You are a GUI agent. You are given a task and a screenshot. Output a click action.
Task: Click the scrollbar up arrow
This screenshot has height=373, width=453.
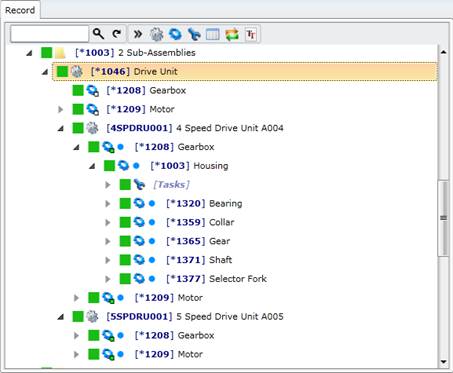[x=443, y=52]
